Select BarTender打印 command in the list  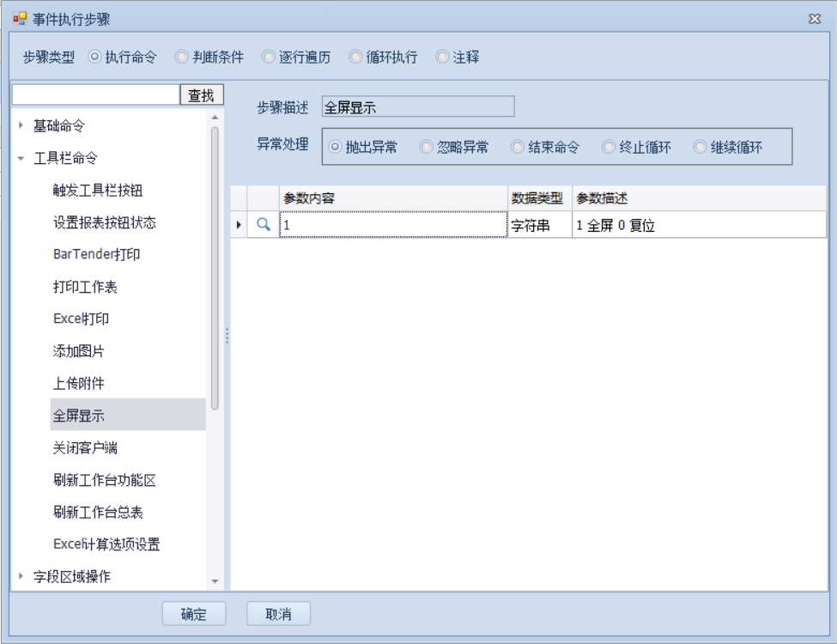(96, 255)
